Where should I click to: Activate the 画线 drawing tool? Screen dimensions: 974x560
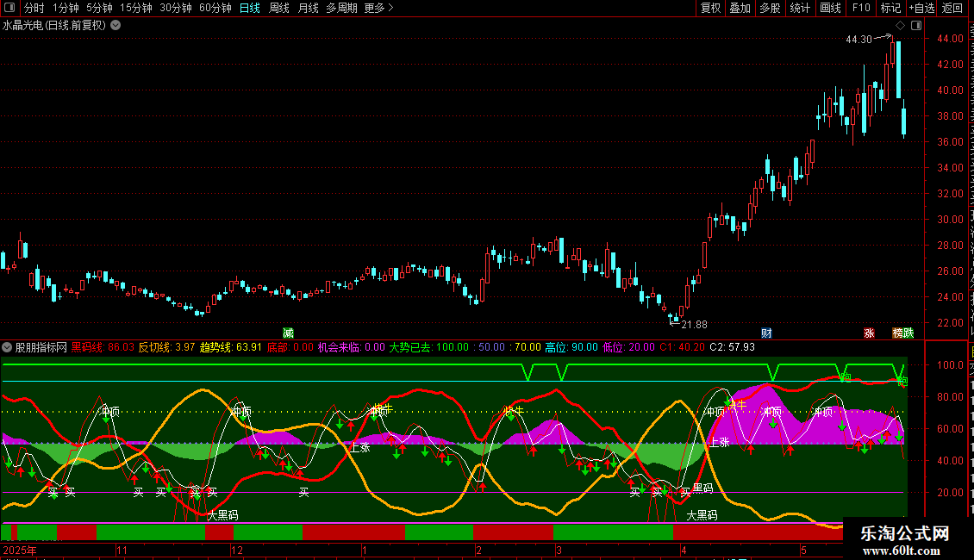pyautogui.click(x=831, y=8)
